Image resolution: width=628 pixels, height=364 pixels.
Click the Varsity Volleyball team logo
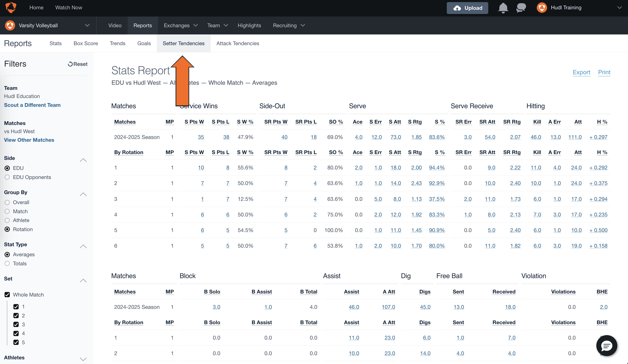coord(10,25)
